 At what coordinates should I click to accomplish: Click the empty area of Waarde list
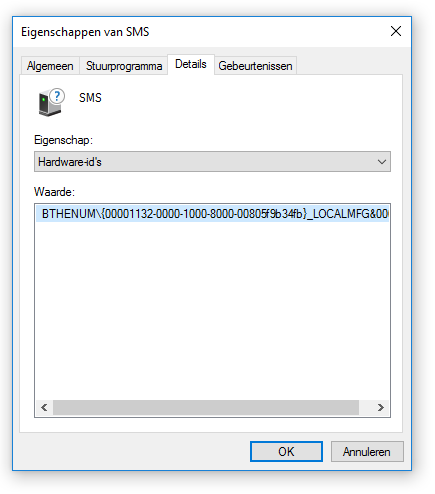pyautogui.click(x=212, y=310)
